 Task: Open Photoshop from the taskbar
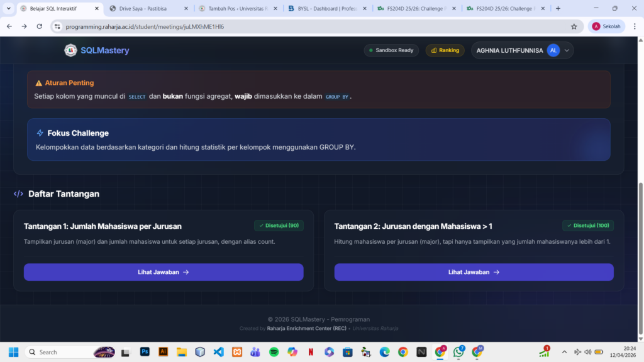pos(145,352)
